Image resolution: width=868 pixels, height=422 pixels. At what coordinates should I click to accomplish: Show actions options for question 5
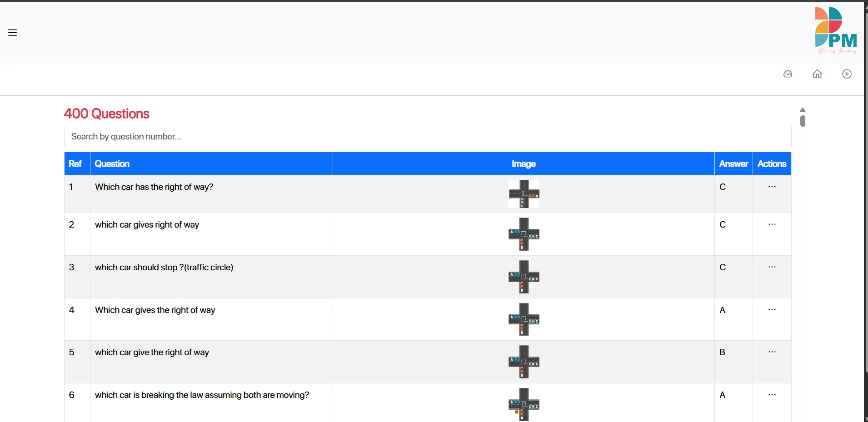tap(772, 352)
